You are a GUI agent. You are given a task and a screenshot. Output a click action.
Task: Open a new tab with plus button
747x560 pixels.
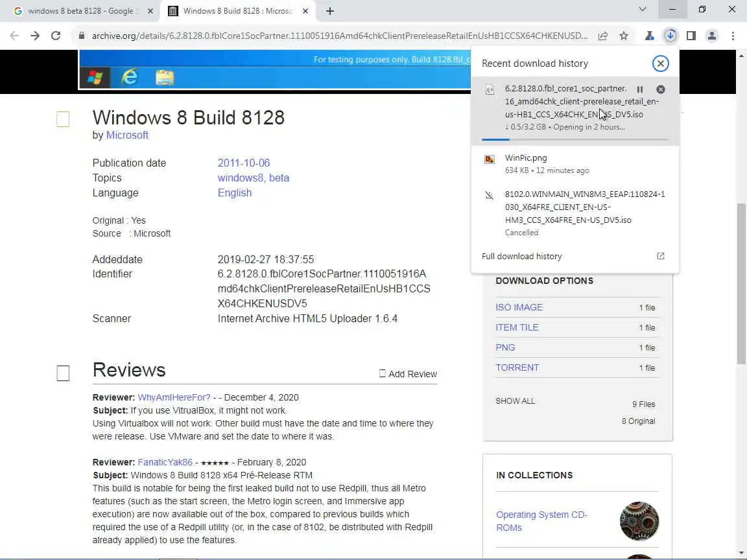click(329, 11)
